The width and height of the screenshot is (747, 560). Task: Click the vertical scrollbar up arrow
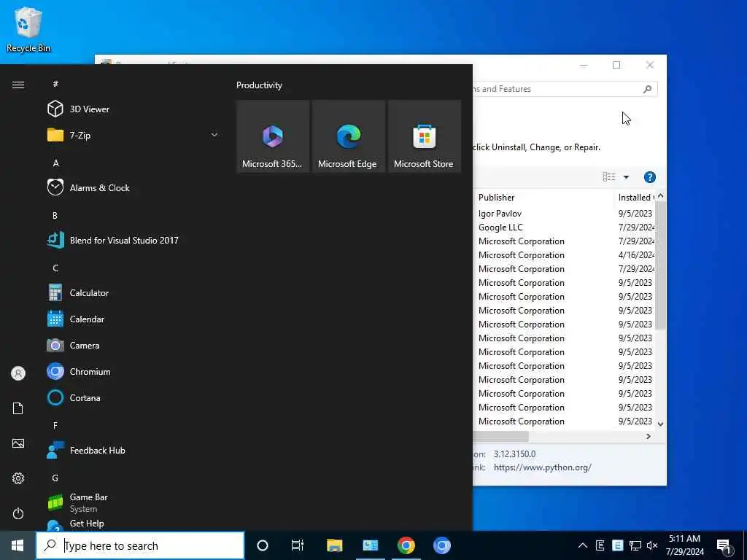coord(660,196)
